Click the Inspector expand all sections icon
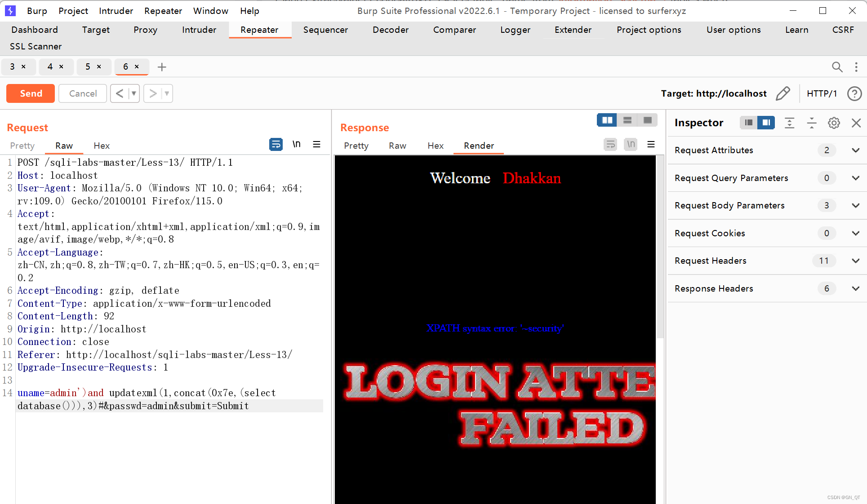This screenshot has height=504, width=867. [x=789, y=123]
